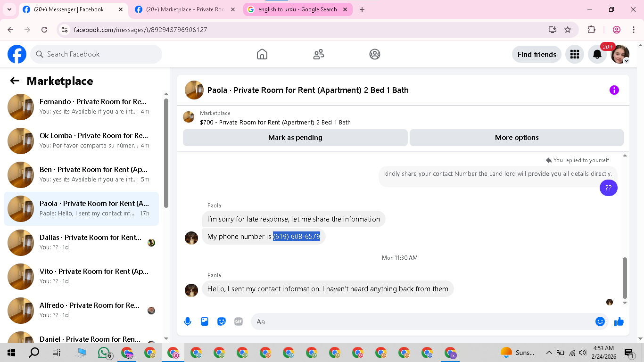Viewport: 644px width, 362px height.
Task: Open the Vito conversation
Action: pyautogui.click(x=81, y=277)
